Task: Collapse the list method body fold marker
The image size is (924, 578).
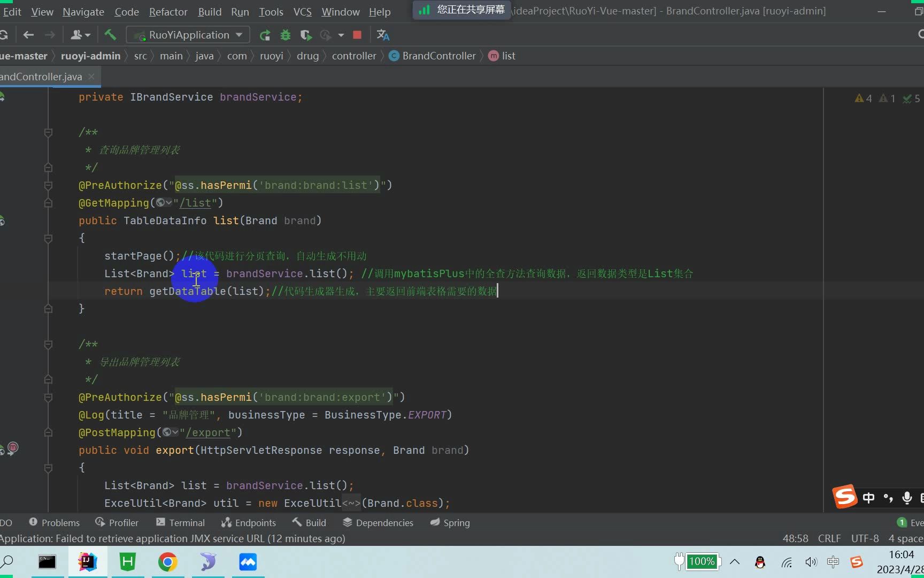Action: pos(48,238)
